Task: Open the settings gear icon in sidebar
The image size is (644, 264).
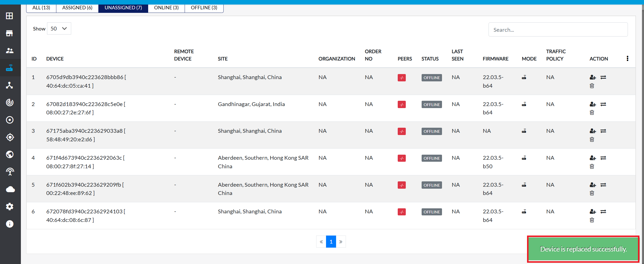Action: click(10, 207)
